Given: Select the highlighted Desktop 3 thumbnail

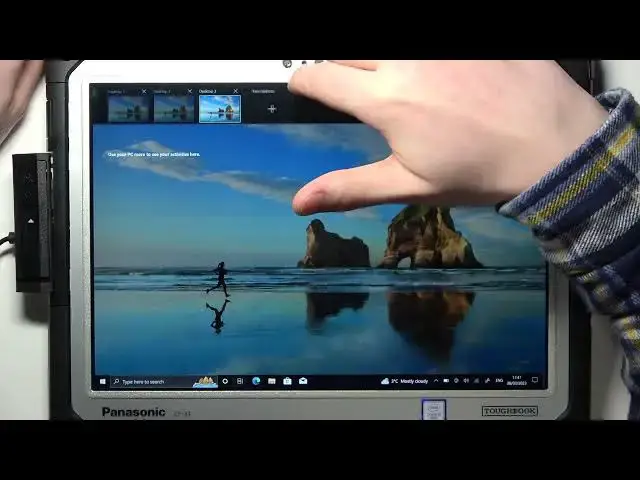Looking at the screenshot, I should pos(220,109).
